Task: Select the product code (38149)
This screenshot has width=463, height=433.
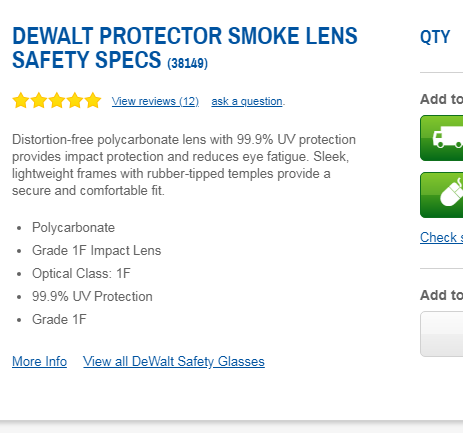Action: 187,63
